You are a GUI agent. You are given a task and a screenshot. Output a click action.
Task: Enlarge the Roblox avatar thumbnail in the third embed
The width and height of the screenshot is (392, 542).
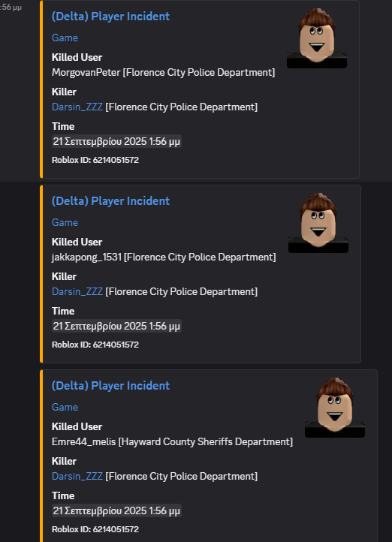335,407
